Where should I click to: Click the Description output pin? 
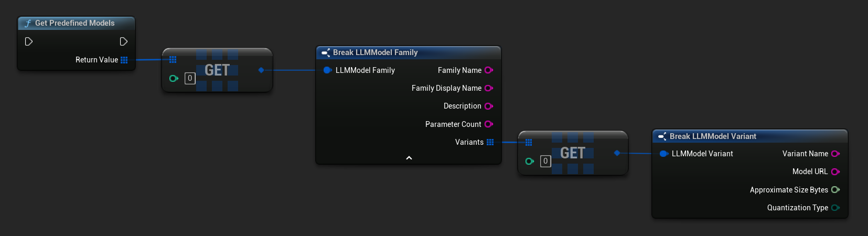(489, 106)
